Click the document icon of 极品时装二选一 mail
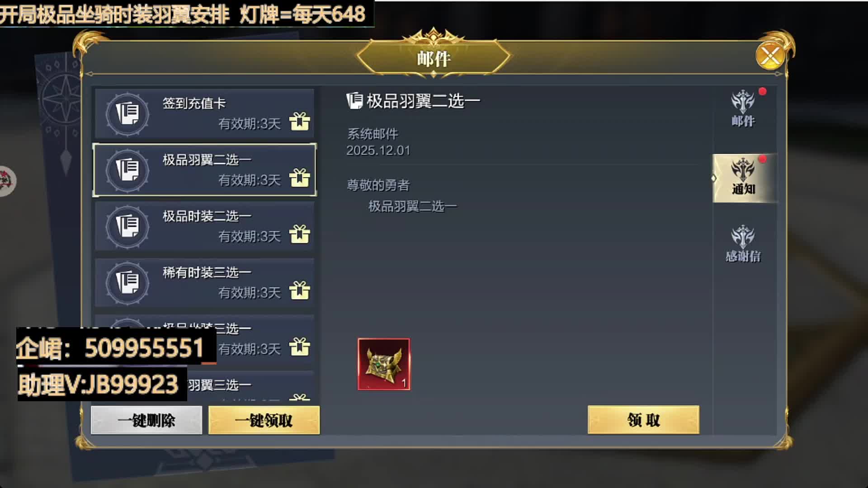The width and height of the screenshot is (868, 488). pyautogui.click(x=127, y=226)
